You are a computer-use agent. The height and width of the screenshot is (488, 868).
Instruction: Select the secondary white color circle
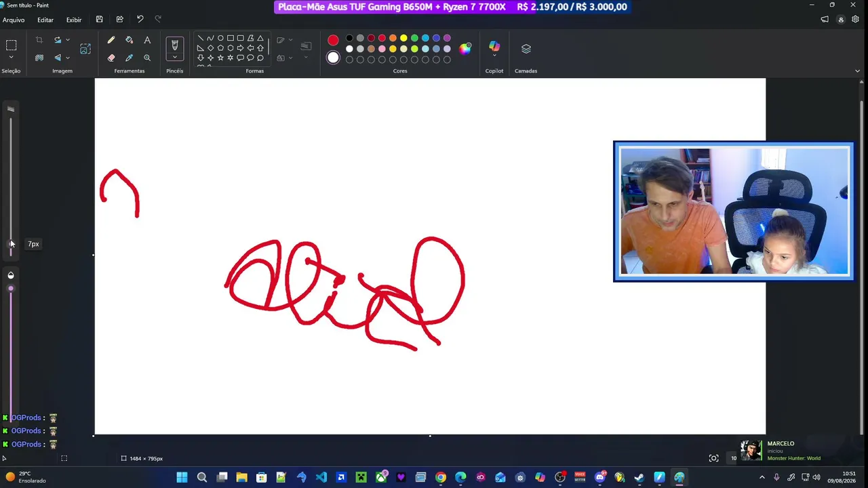pyautogui.click(x=333, y=58)
